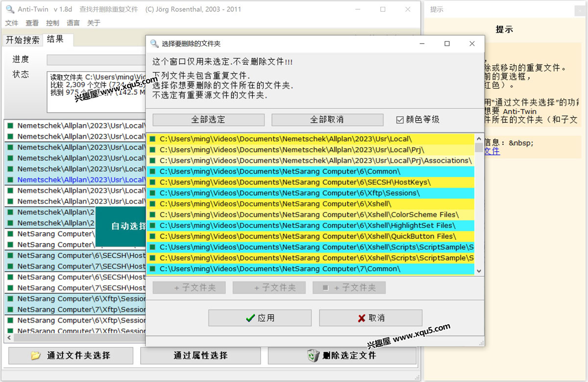This screenshot has width=588, height=382.
Task: Click the magnifier icon in dialog title bar
Action: [154, 44]
